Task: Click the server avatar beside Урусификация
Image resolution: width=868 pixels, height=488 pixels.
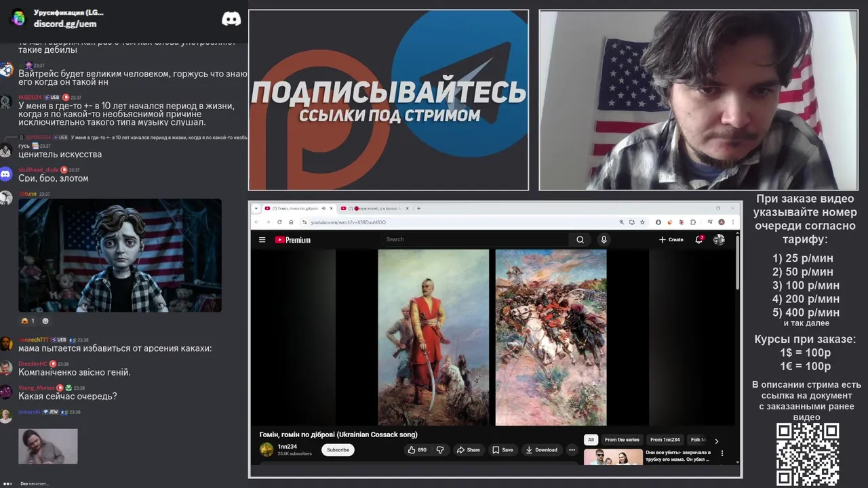Action: click(18, 18)
